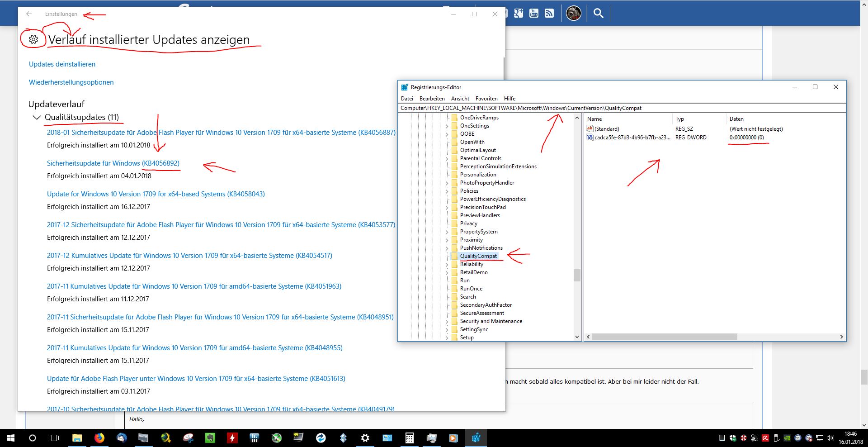Expand the PrecisionTouchPad registry key

447,207
